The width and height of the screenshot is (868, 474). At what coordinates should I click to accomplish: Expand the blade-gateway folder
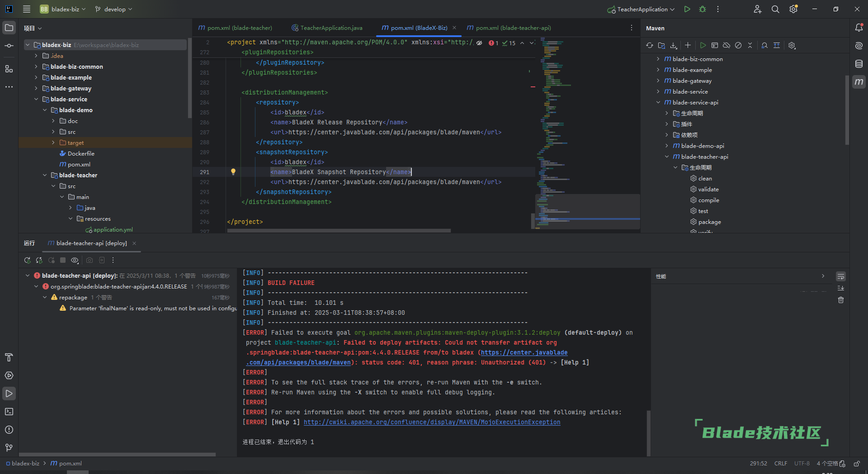coord(36,88)
